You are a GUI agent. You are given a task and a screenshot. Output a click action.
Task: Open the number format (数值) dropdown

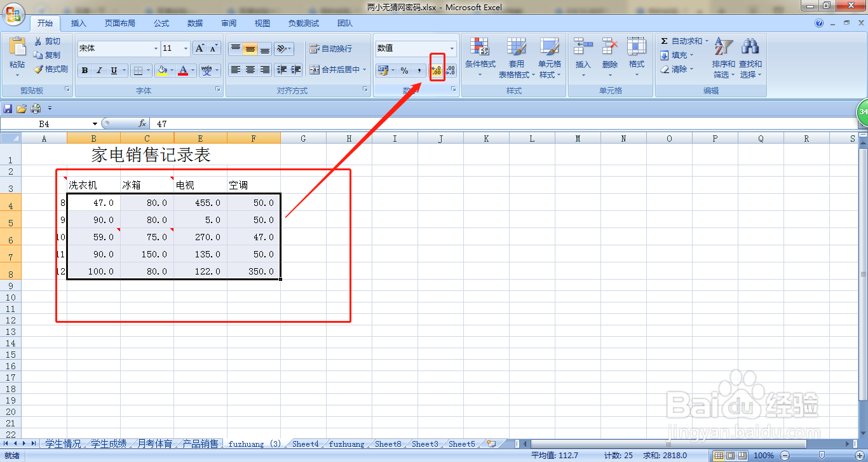[x=452, y=48]
